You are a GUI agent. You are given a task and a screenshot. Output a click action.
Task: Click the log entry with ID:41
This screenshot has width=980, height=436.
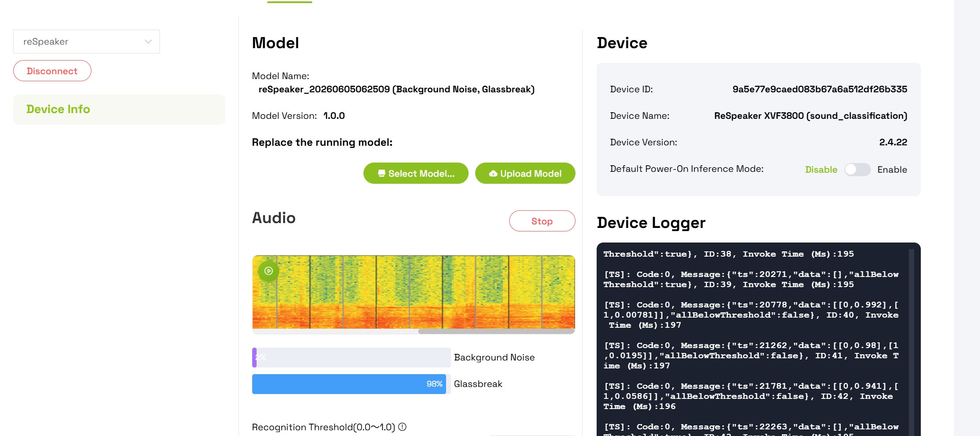click(751, 356)
